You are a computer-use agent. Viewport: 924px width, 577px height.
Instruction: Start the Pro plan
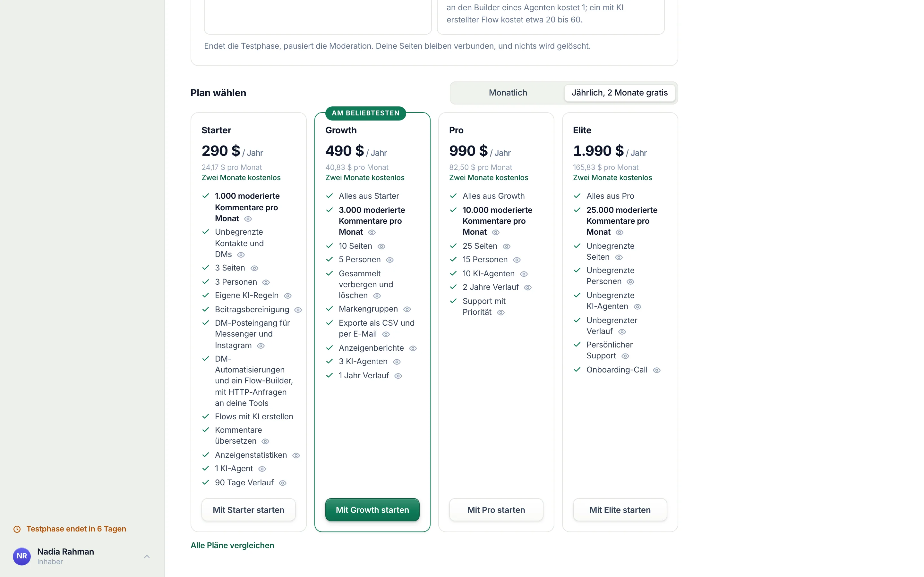(496, 510)
